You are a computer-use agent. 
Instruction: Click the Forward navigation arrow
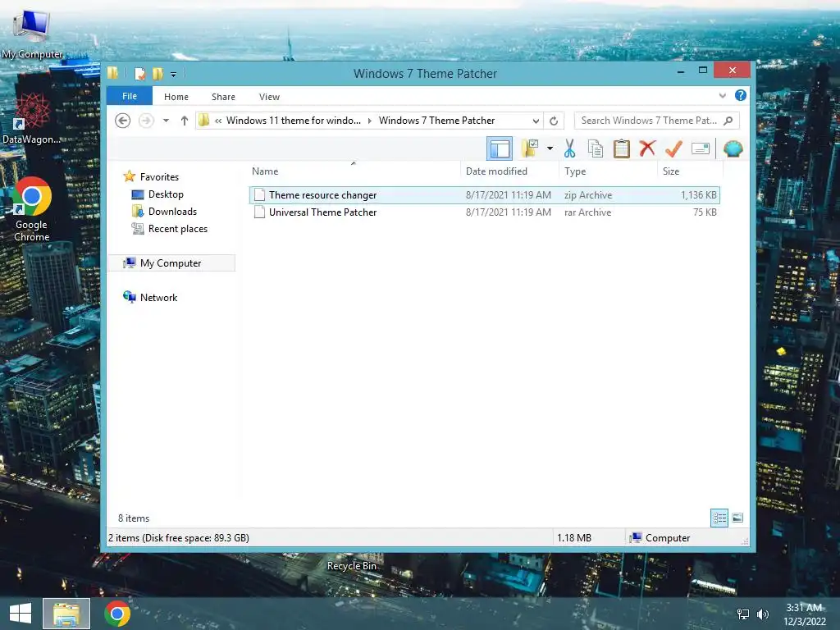coord(146,121)
